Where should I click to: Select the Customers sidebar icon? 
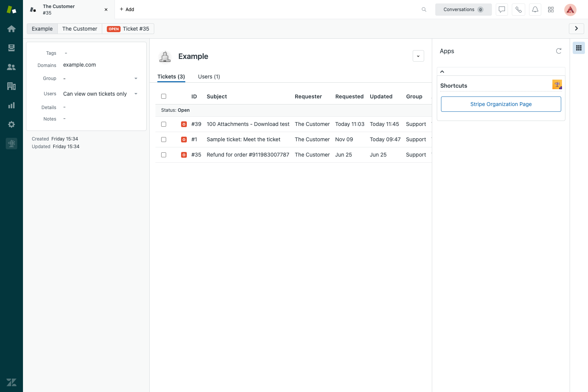pyautogui.click(x=11, y=67)
